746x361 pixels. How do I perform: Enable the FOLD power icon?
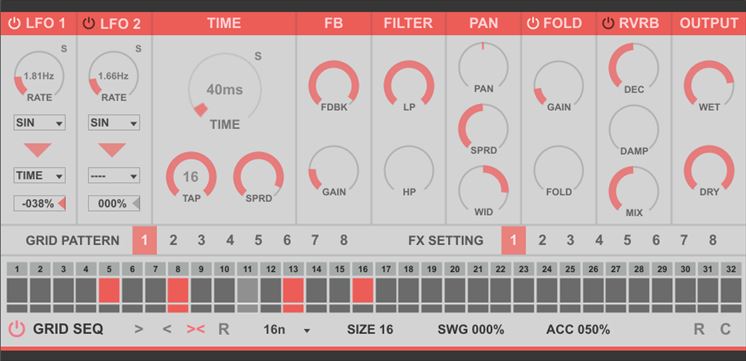coord(533,23)
